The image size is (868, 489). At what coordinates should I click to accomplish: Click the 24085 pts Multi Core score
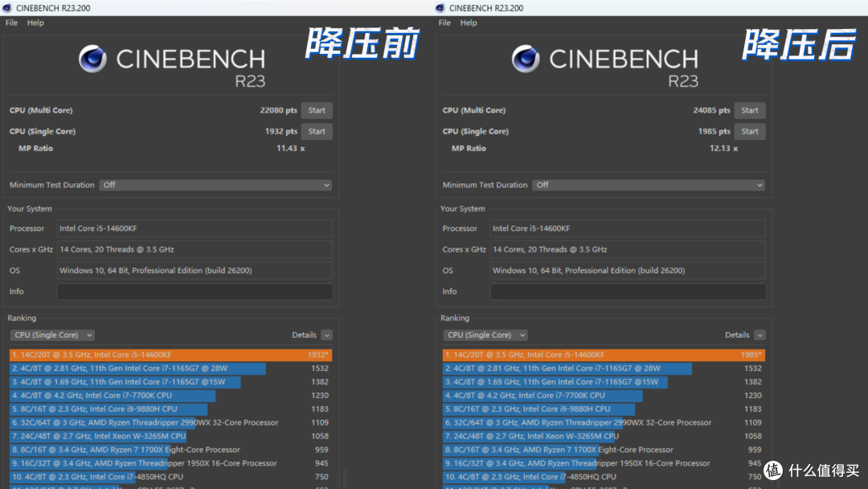click(711, 110)
